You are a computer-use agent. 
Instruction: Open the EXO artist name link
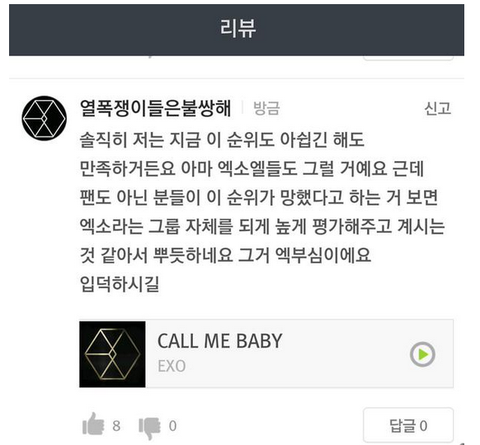[x=172, y=366]
